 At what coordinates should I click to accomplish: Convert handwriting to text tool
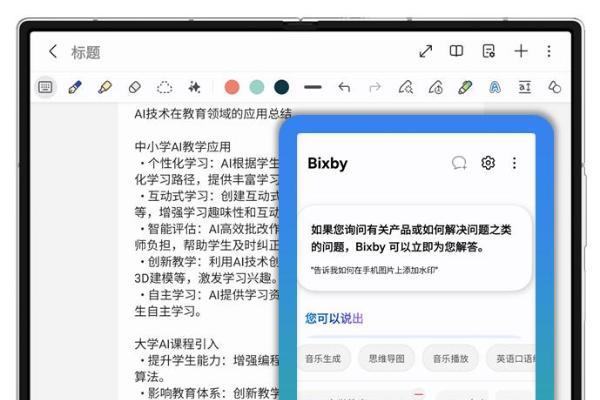(x=525, y=87)
